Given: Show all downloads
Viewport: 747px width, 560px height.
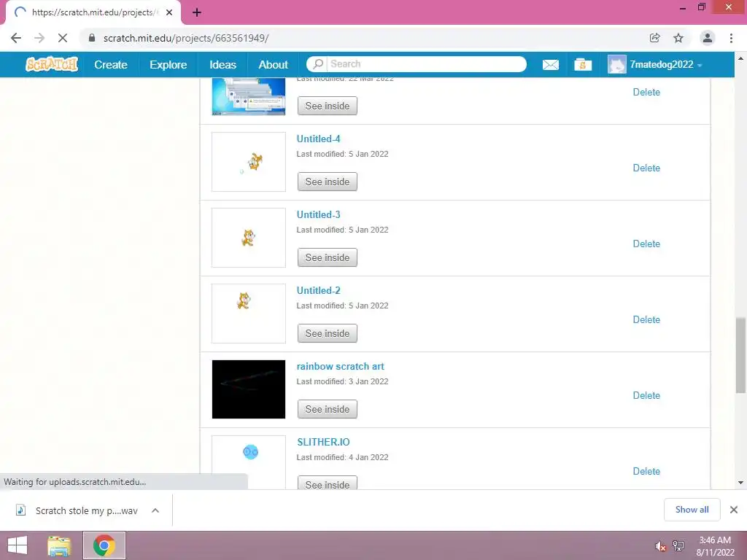Looking at the screenshot, I should [x=692, y=510].
